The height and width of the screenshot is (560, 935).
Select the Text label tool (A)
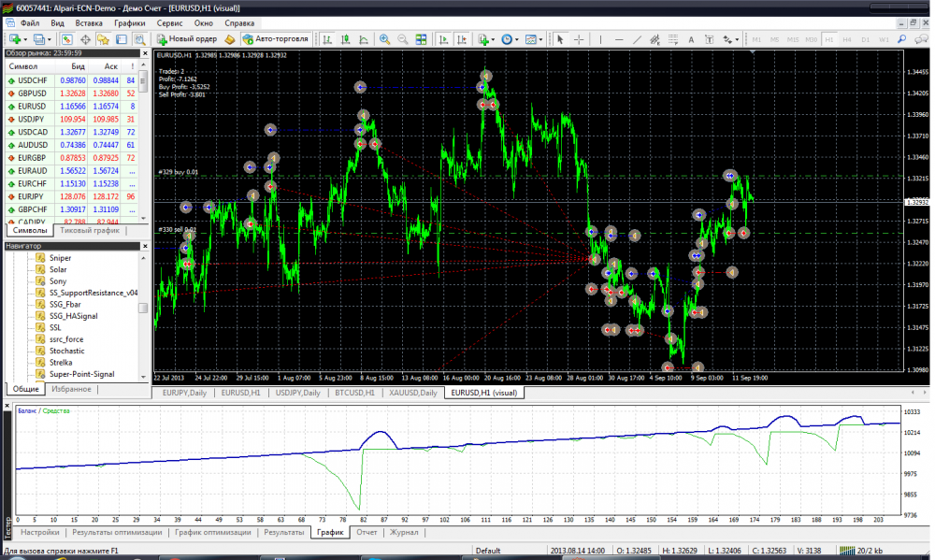pos(691,39)
